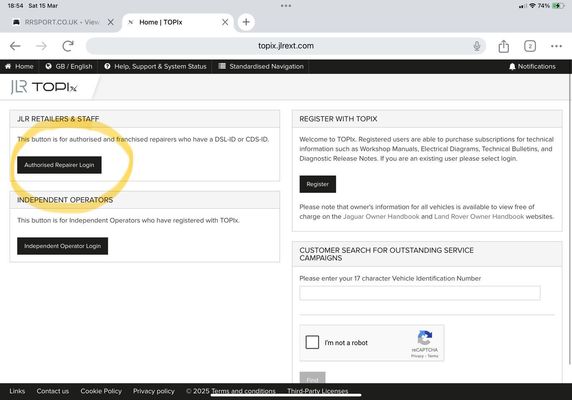Open the Land Rover Owner Handbook link
Screen dimensions: 572x400
[x=479, y=217]
